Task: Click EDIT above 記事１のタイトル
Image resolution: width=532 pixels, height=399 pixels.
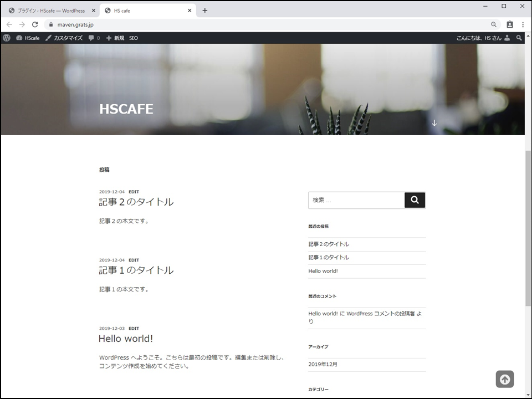Action: click(134, 260)
